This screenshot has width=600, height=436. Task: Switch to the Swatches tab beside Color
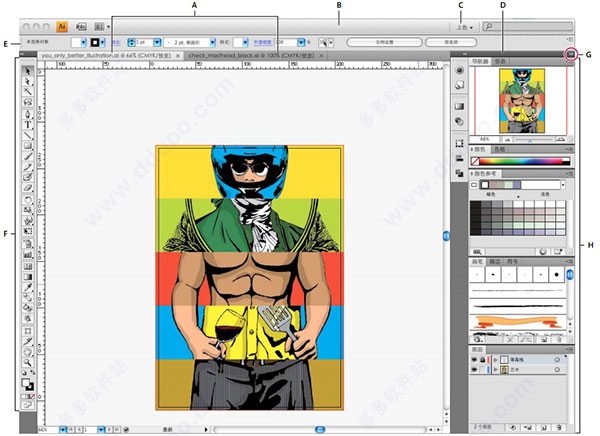(499, 149)
